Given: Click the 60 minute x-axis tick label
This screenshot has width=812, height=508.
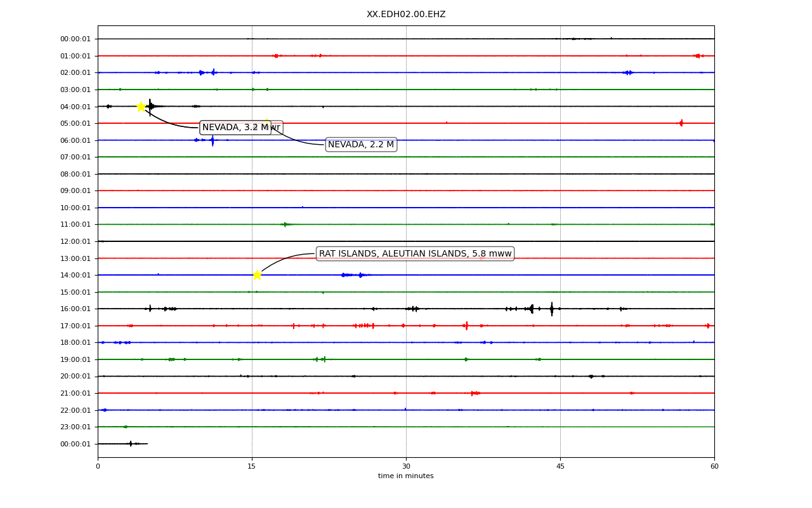Looking at the screenshot, I should [x=714, y=467].
